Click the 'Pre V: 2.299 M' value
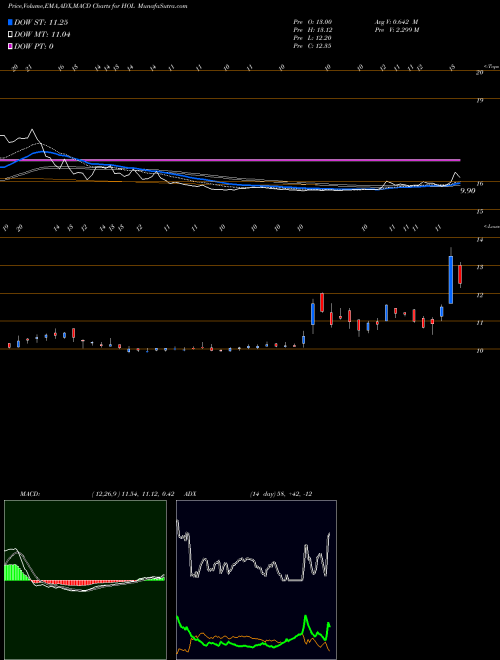 pyautogui.click(x=396, y=30)
